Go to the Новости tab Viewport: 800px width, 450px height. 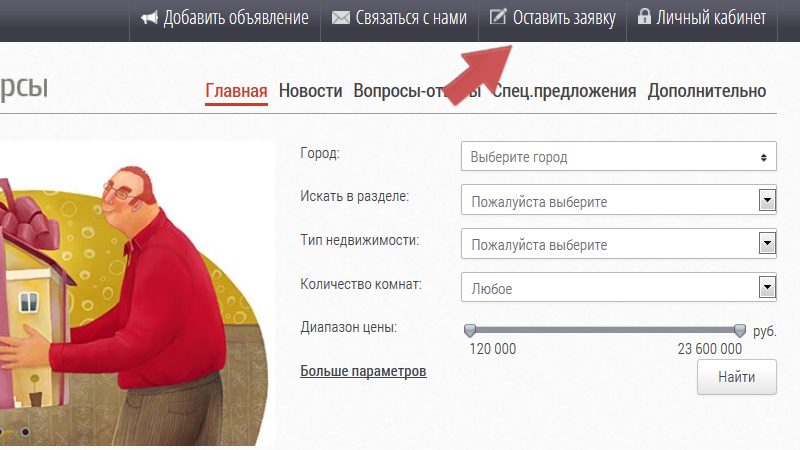(x=310, y=91)
